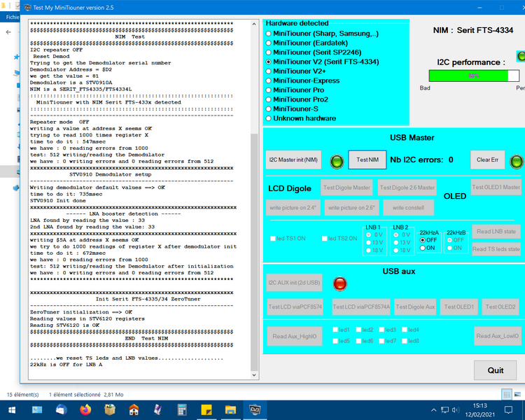Open the action center notification icon
Screen dimensions: 525x420
click(508, 410)
